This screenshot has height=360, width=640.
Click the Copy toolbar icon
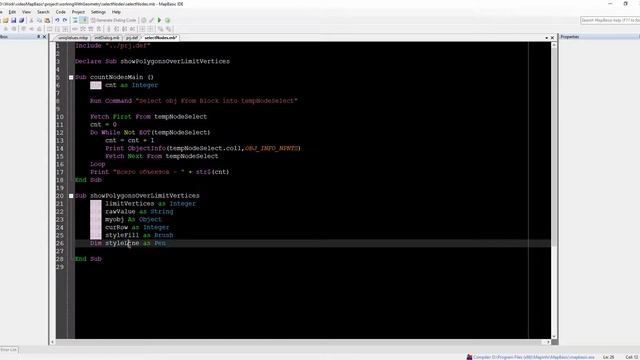[39, 20]
